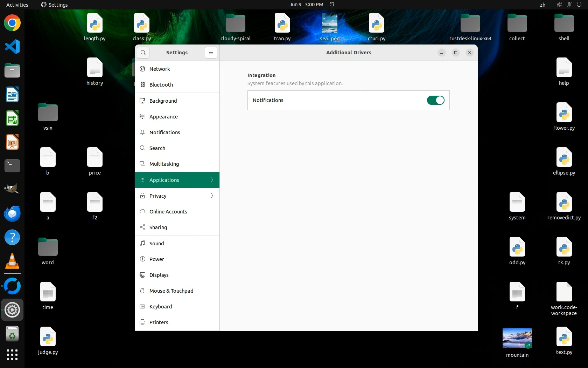This screenshot has height=368, width=588.
Task: Click the search icon in Settings header
Action: [x=143, y=53]
